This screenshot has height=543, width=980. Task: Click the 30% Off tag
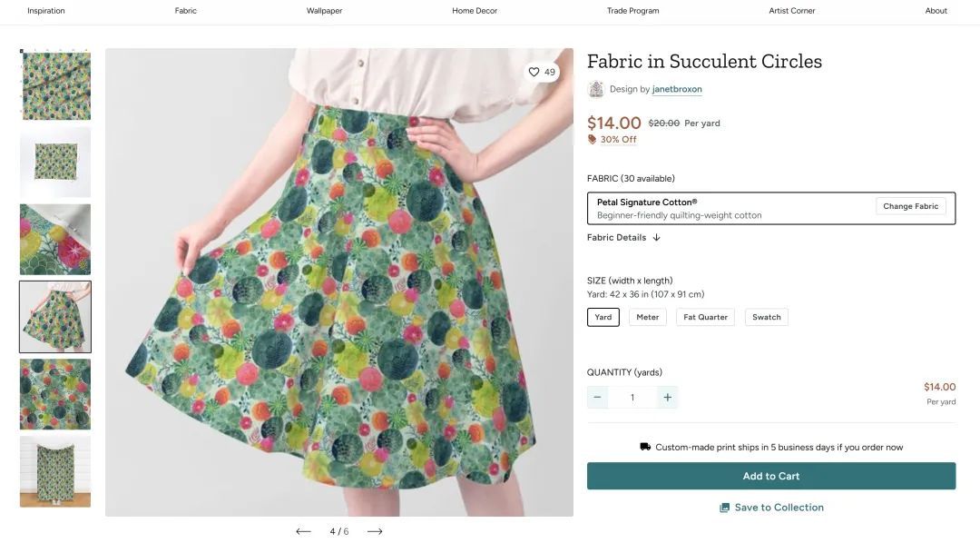coord(612,140)
